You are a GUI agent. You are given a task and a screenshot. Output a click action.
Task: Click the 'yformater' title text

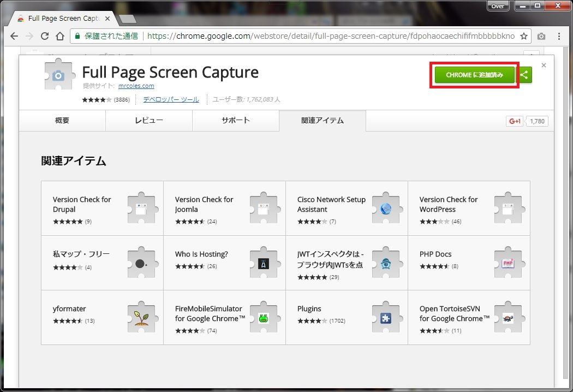(x=69, y=309)
